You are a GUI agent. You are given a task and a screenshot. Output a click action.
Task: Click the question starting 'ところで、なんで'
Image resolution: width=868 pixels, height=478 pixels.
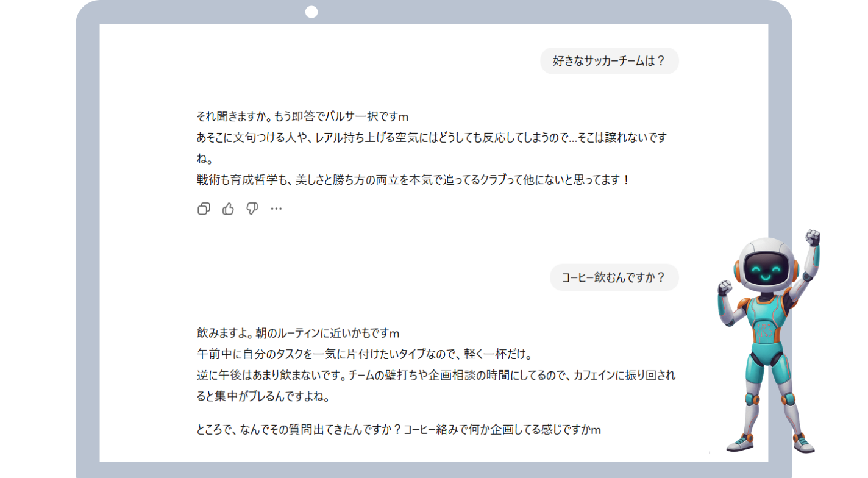pyautogui.click(x=399, y=430)
